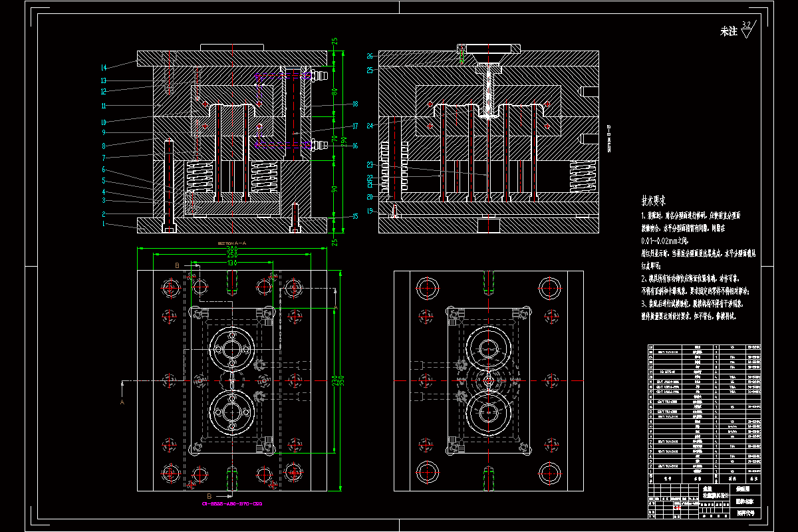Image resolution: width=798 pixels, height=532 pixels.
Task: Select part balloon number 6
Action: 104,169
